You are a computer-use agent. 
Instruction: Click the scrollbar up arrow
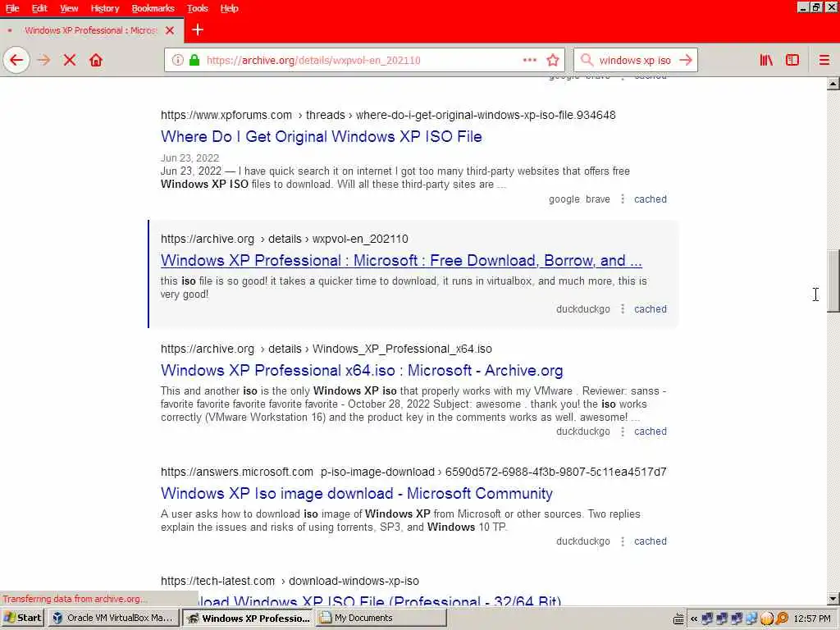pos(833,84)
